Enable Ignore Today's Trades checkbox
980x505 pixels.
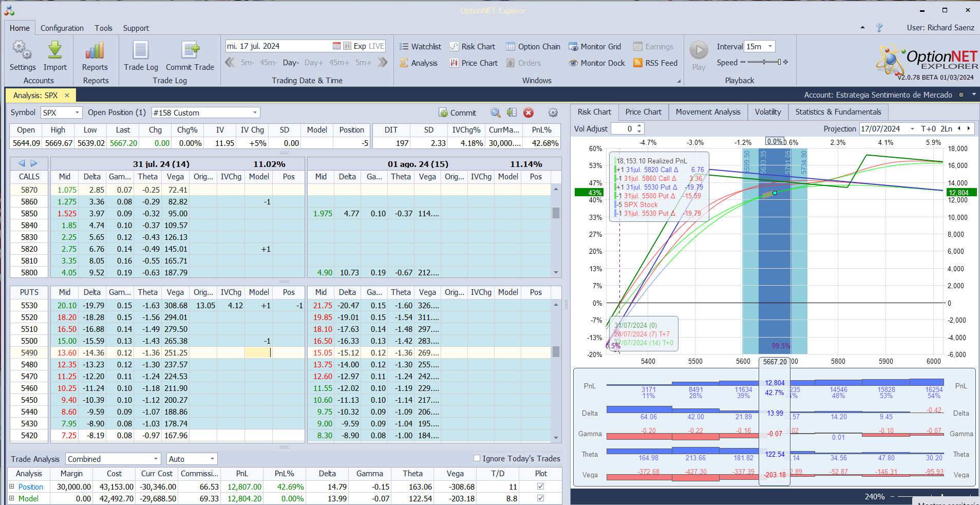477,458
